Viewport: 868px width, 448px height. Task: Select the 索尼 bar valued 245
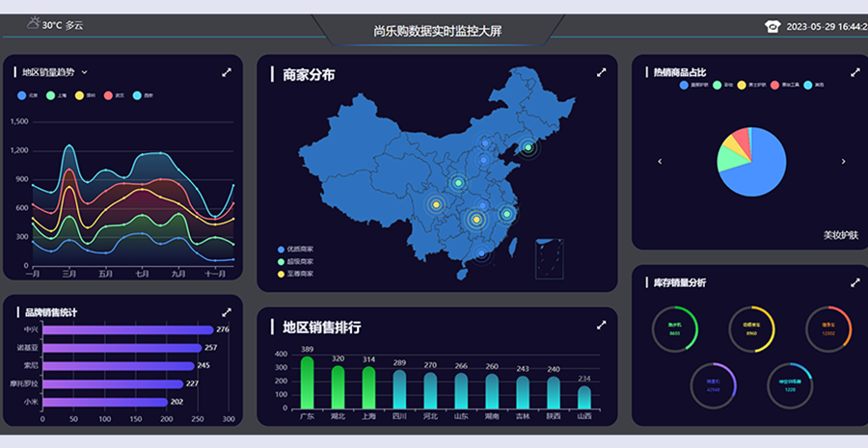tap(119, 366)
